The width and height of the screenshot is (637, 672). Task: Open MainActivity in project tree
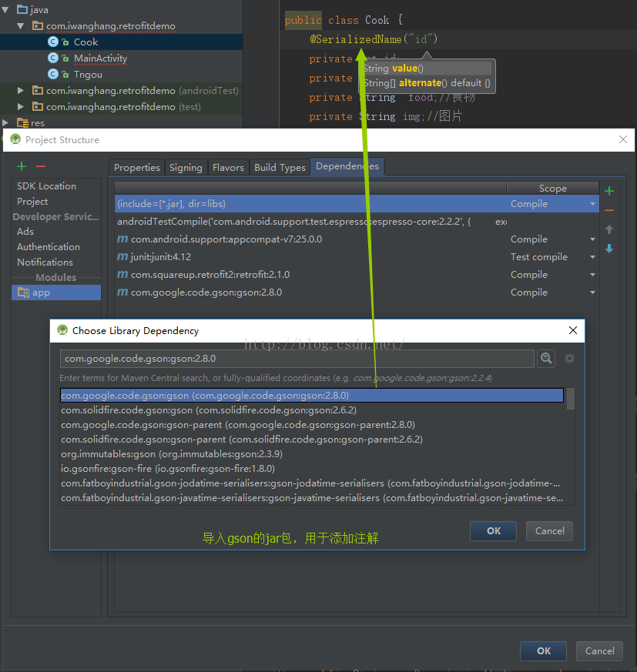click(x=100, y=58)
